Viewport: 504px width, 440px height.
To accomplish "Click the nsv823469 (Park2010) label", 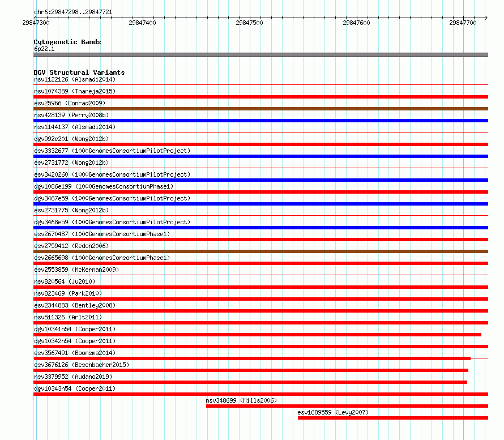I will 68,293.
